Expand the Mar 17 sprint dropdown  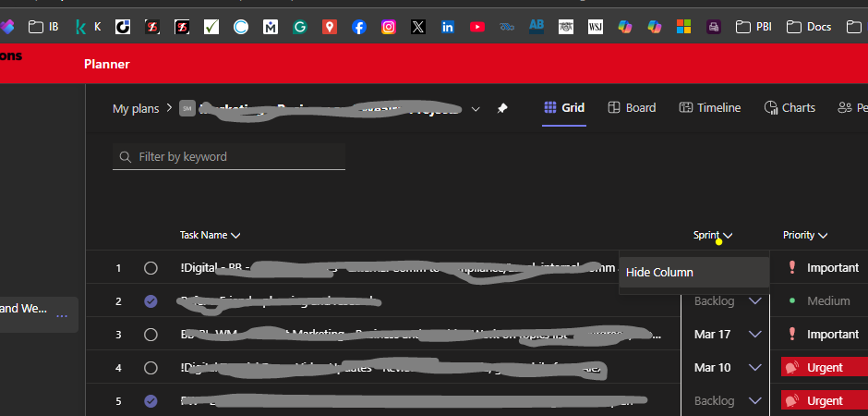pyautogui.click(x=755, y=335)
